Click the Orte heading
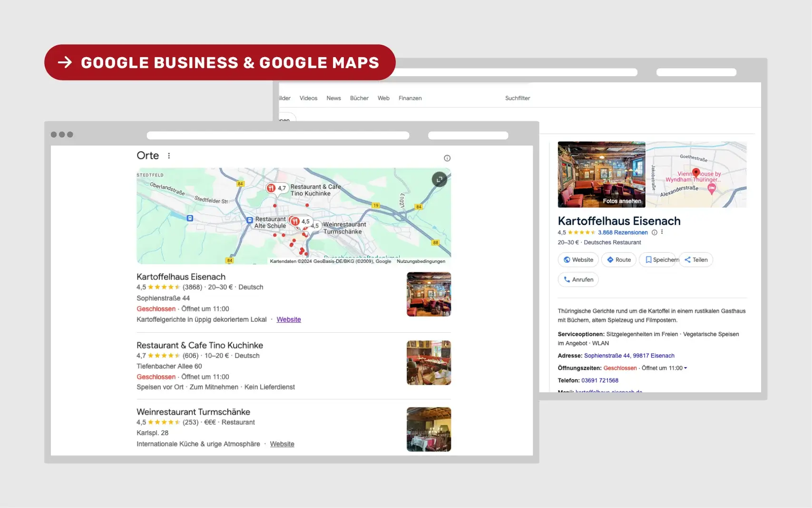 coord(147,156)
